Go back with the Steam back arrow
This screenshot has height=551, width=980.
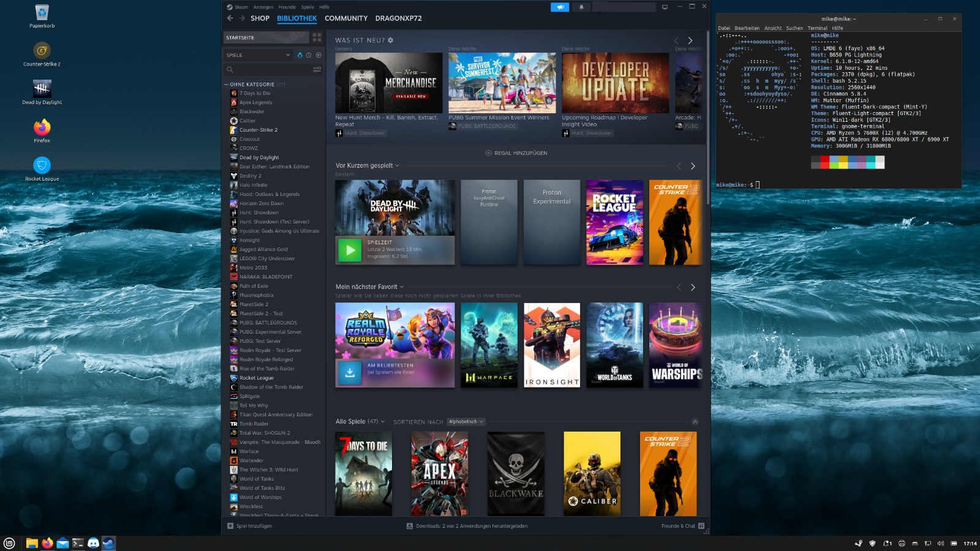pyautogui.click(x=230, y=18)
